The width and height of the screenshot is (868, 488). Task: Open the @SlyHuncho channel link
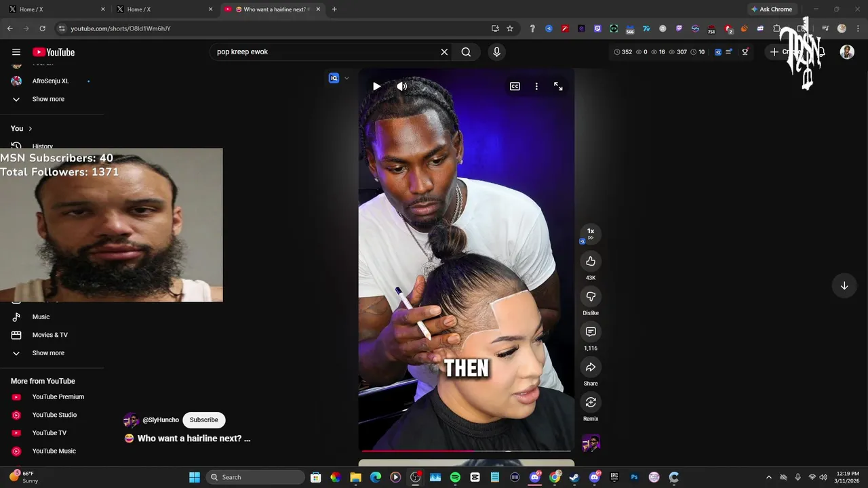tap(161, 420)
